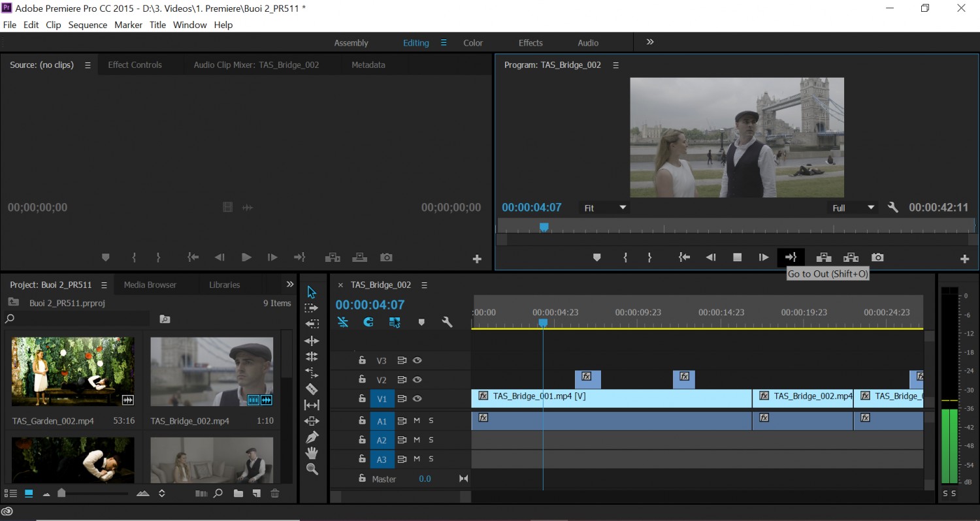980x521 pixels.
Task: Select the Pen tool in tools panel
Action: (x=312, y=437)
